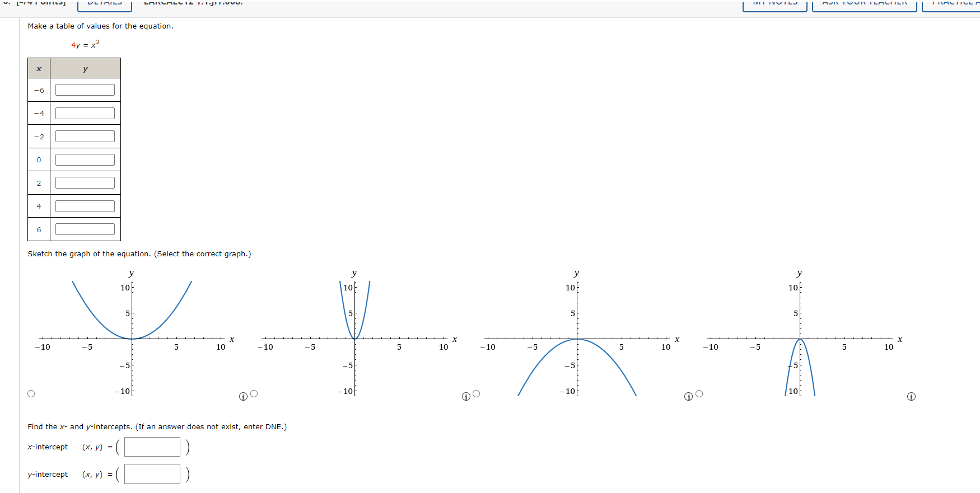Click the info icon beside the narrow upward parabola
980x493 pixels.
[x=465, y=396]
